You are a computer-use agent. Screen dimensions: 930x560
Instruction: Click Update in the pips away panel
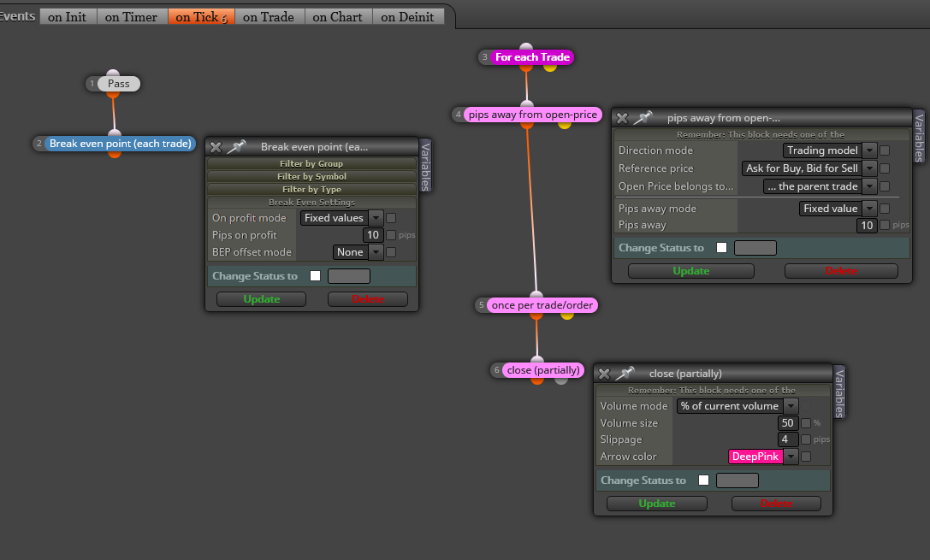[x=691, y=271]
